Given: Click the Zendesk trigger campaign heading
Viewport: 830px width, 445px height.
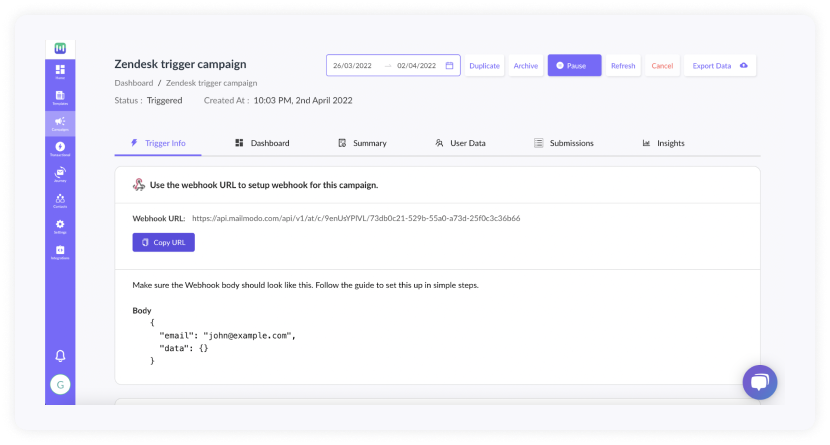Looking at the screenshot, I should click(181, 64).
